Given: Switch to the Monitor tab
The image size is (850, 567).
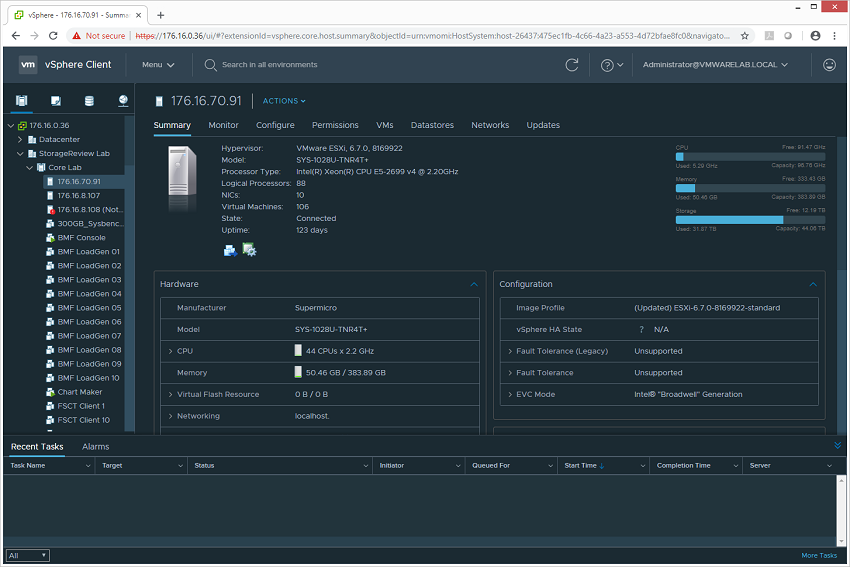Looking at the screenshot, I should [x=223, y=125].
